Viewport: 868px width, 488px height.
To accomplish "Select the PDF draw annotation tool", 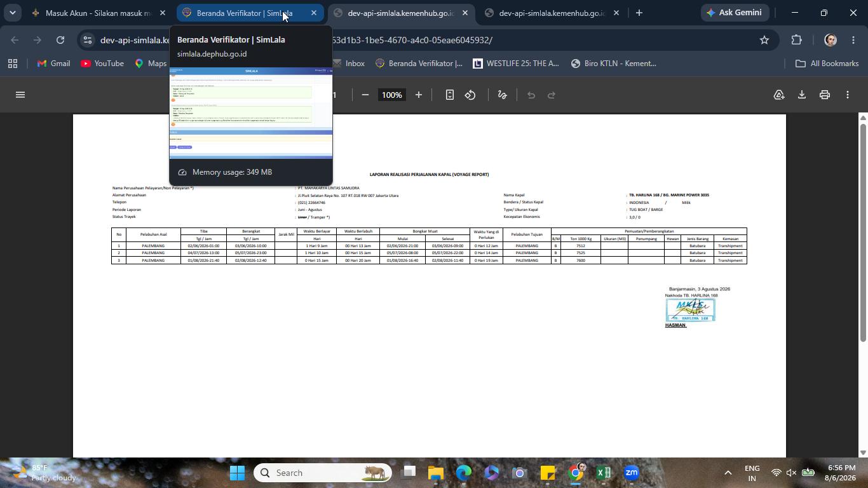I will (502, 95).
